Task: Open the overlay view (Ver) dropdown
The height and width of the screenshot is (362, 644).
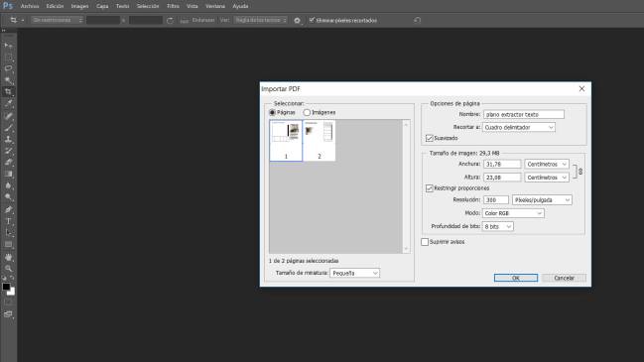Action: point(260,20)
